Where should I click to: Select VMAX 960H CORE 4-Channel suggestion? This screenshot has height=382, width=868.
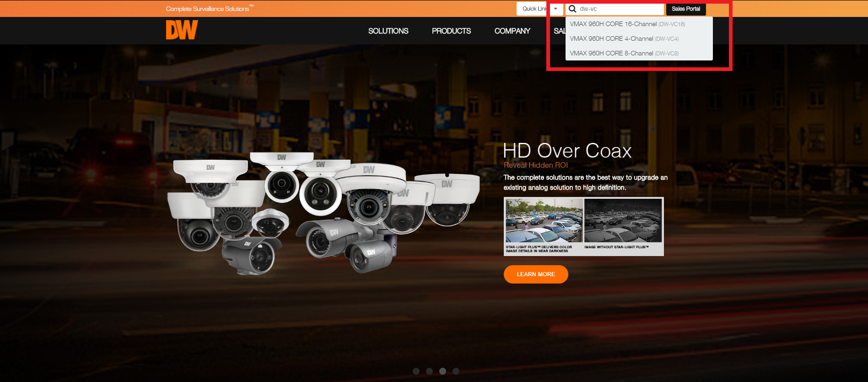pos(639,38)
